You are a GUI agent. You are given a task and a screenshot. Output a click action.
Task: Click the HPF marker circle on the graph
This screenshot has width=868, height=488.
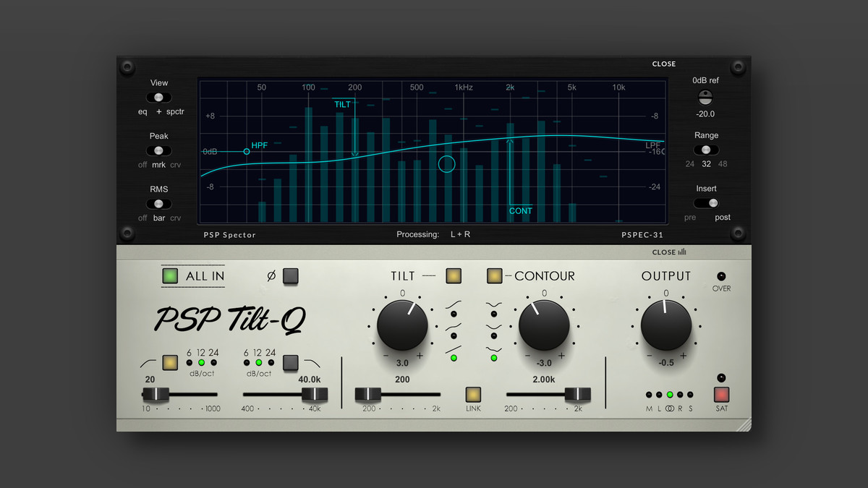(x=246, y=151)
